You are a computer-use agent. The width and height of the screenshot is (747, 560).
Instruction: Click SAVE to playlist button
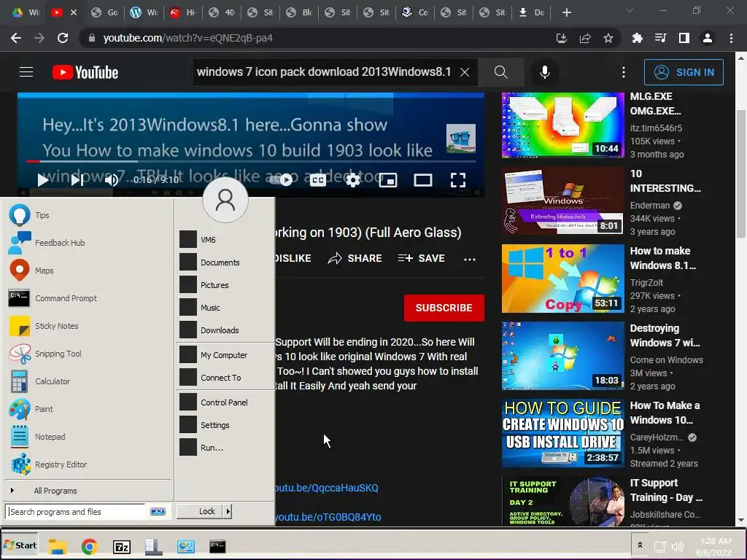click(422, 258)
